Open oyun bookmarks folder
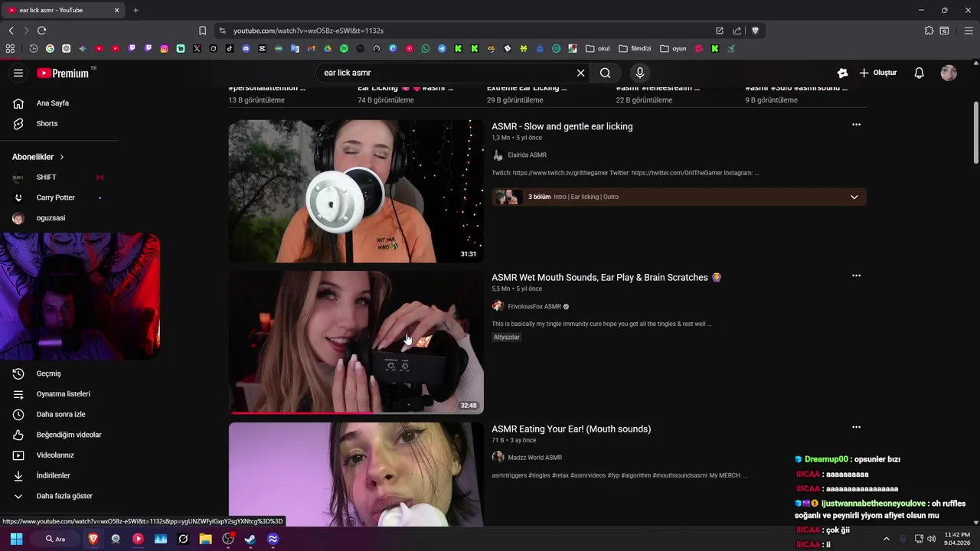This screenshot has height=551, width=980. tap(674, 48)
